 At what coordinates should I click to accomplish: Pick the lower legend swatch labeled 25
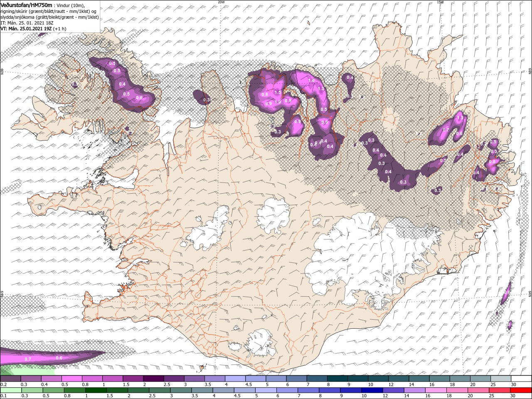pyautogui.click(x=499, y=390)
